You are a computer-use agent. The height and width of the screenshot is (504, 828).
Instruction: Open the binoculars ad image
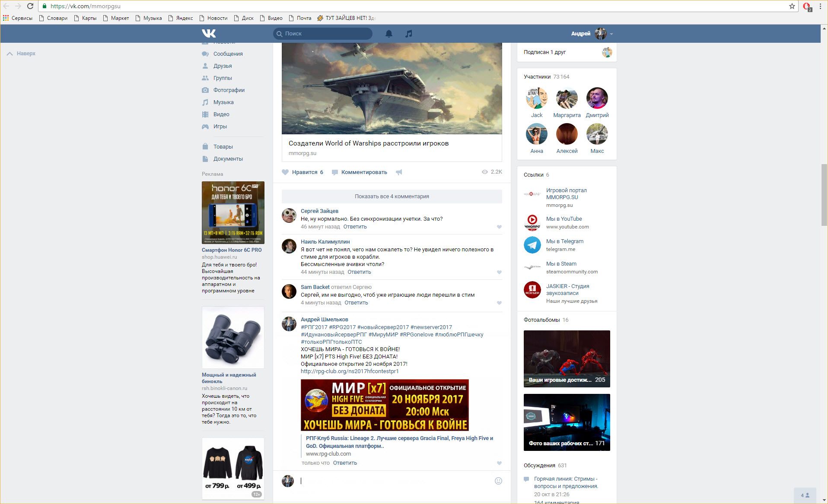pyautogui.click(x=233, y=338)
